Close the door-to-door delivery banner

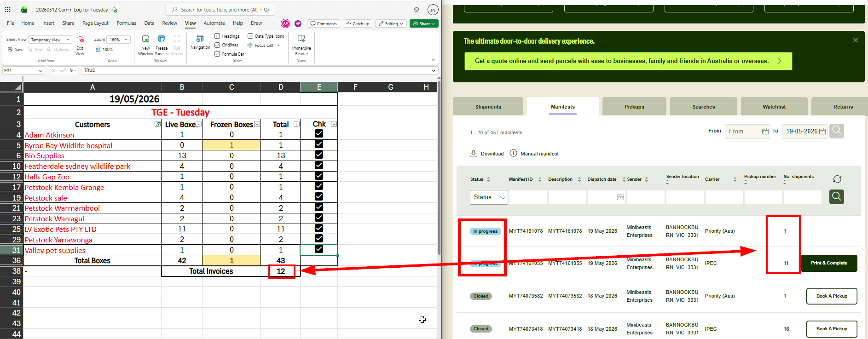856,40
